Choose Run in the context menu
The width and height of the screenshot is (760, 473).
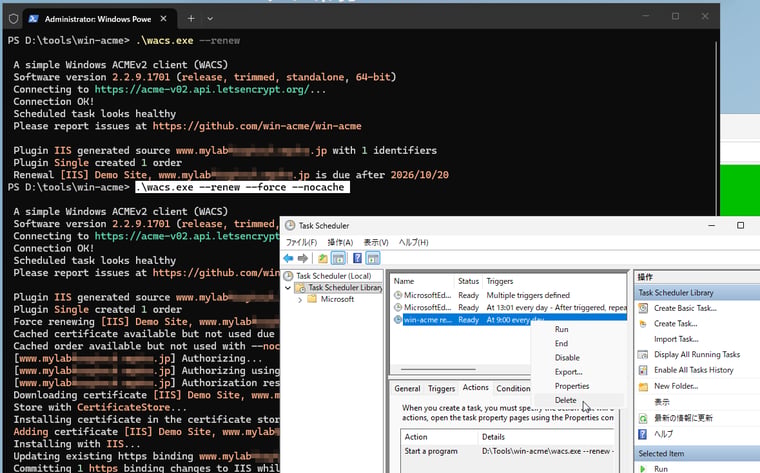coord(562,329)
